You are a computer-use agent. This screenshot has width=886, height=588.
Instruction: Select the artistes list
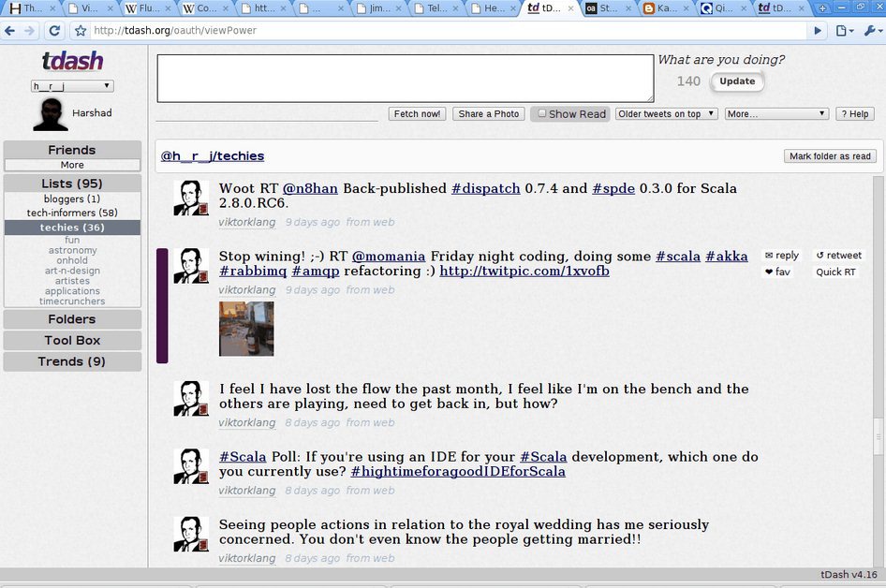point(72,280)
